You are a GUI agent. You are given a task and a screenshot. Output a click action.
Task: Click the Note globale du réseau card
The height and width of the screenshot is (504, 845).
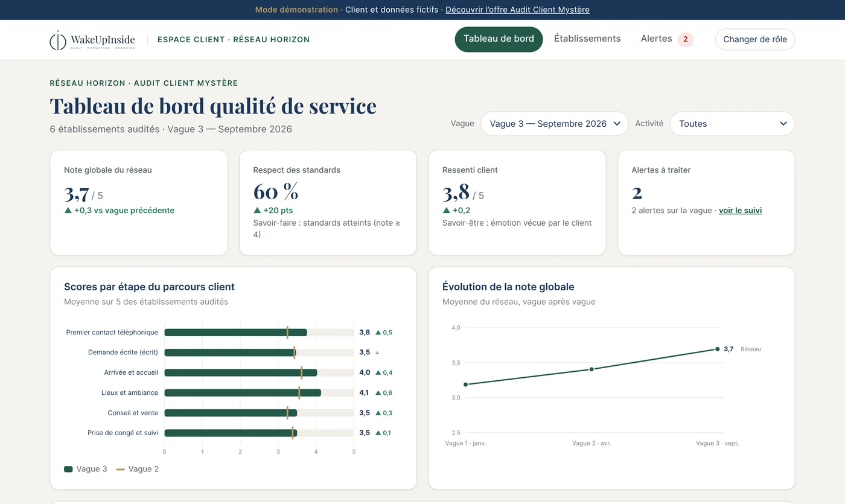[x=139, y=203]
